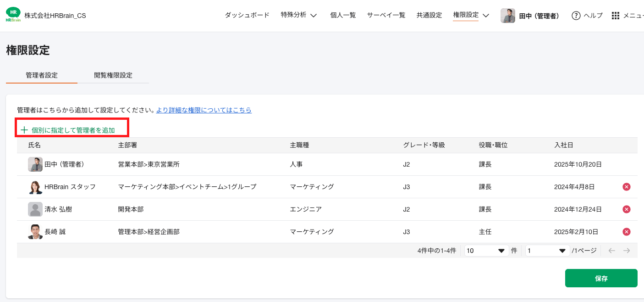Navigate to ダッシュボード in the top menu
644x302 pixels.
point(247,15)
